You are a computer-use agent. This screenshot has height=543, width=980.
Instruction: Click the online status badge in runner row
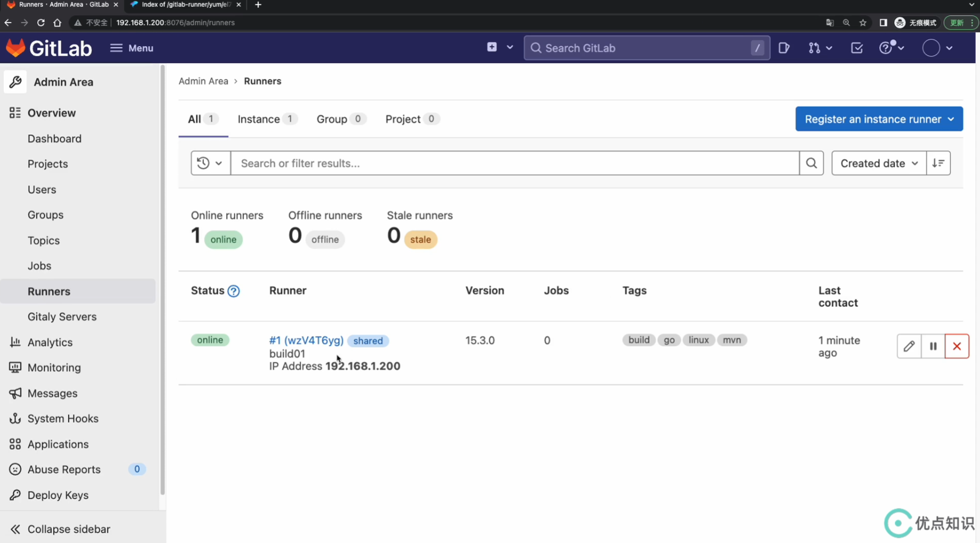(210, 340)
